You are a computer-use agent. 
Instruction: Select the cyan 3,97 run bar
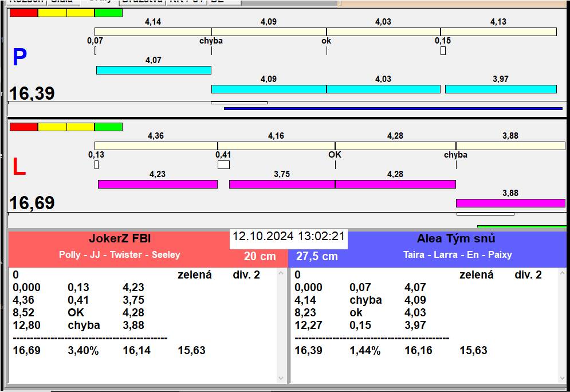pyautogui.click(x=501, y=89)
